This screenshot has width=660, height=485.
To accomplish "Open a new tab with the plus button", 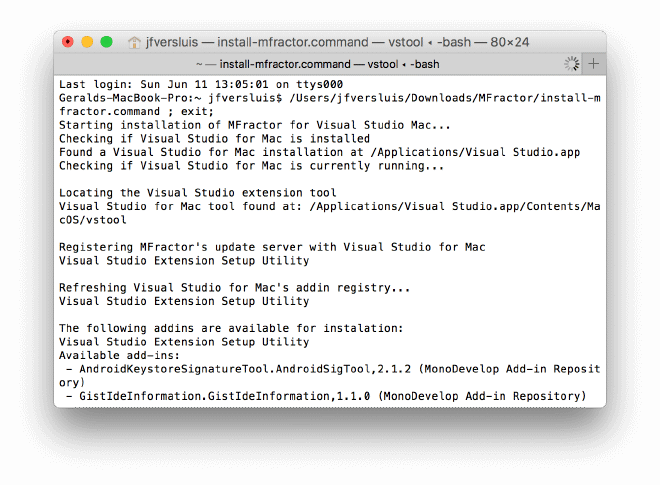I will click(593, 64).
